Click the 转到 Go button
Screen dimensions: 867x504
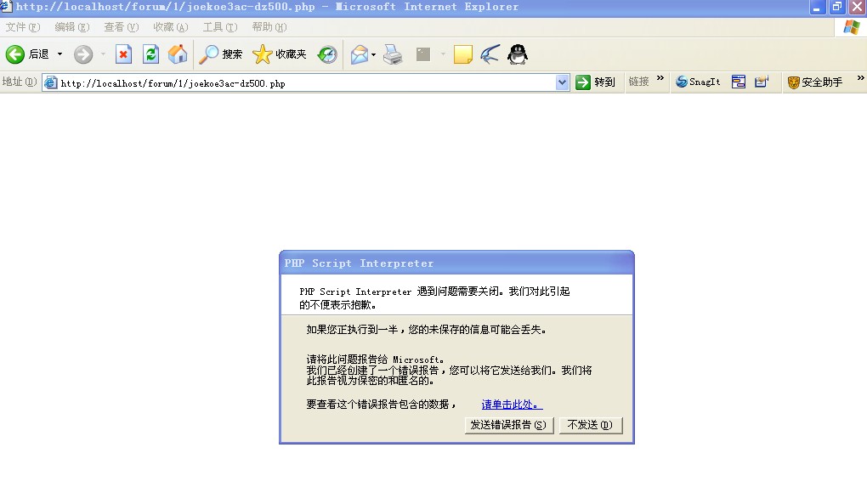coord(595,82)
